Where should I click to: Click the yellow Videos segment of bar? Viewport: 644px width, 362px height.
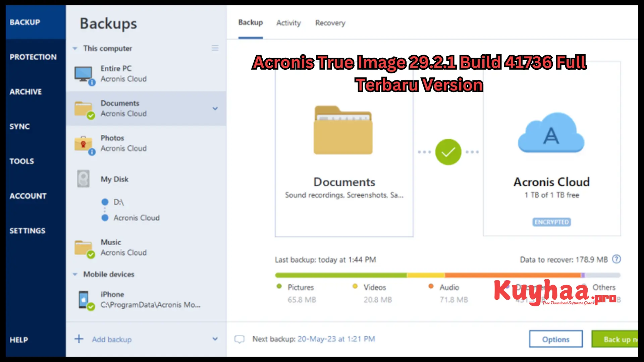point(426,275)
